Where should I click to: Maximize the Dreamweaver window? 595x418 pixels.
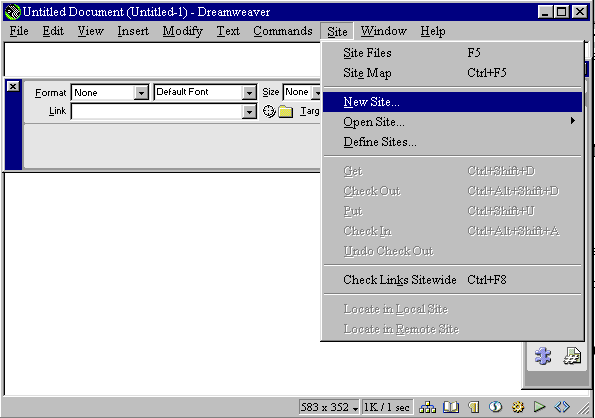(561, 12)
